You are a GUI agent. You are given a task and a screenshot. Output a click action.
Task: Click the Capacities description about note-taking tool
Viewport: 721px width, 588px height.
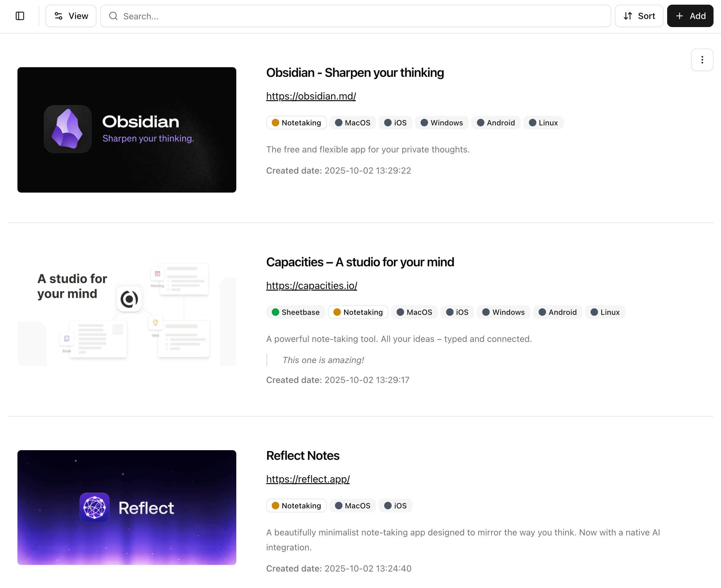[x=399, y=339]
